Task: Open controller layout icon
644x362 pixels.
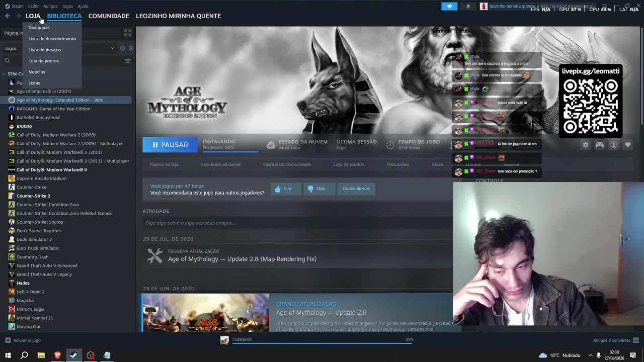Action: tap(600, 145)
